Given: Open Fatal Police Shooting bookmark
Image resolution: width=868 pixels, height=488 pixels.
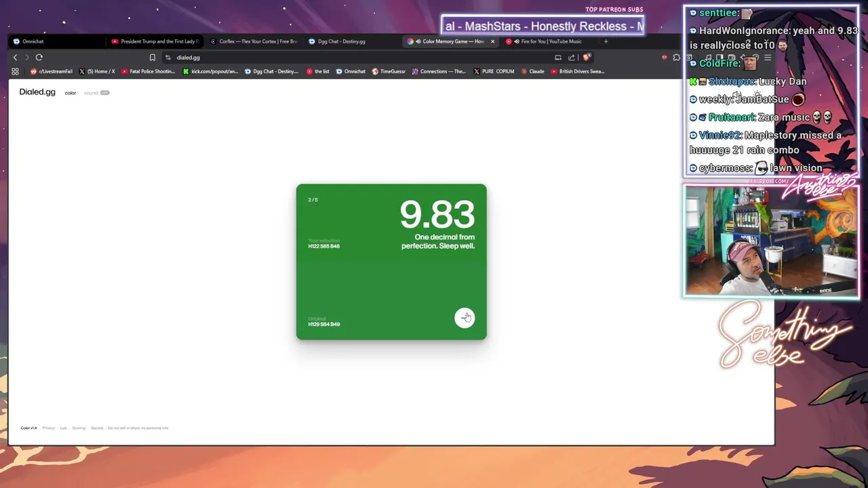Looking at the screenshot, I should click(148, 71).
